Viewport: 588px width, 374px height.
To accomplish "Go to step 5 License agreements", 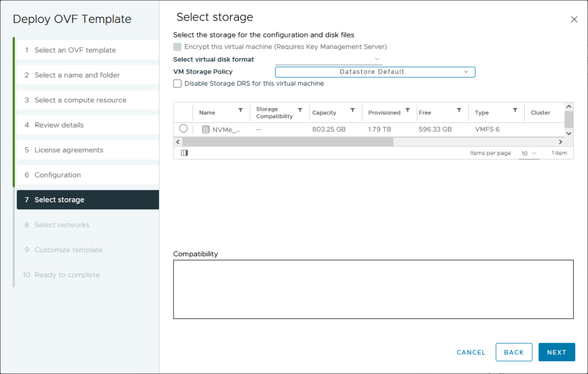I will click(88, 150).
